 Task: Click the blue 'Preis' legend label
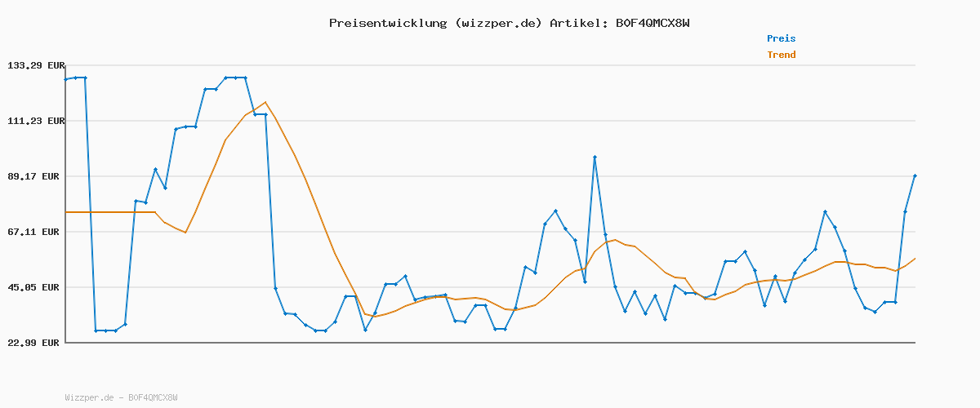(x=781, y=38)
